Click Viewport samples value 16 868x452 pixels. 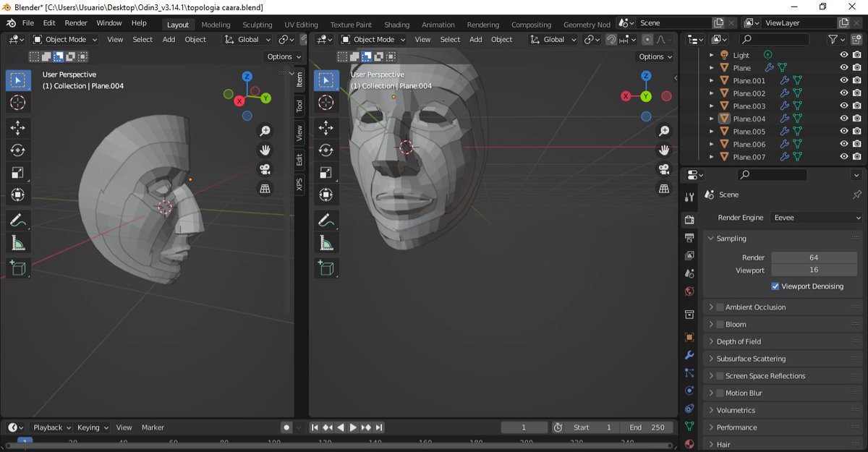coord(814,270)
